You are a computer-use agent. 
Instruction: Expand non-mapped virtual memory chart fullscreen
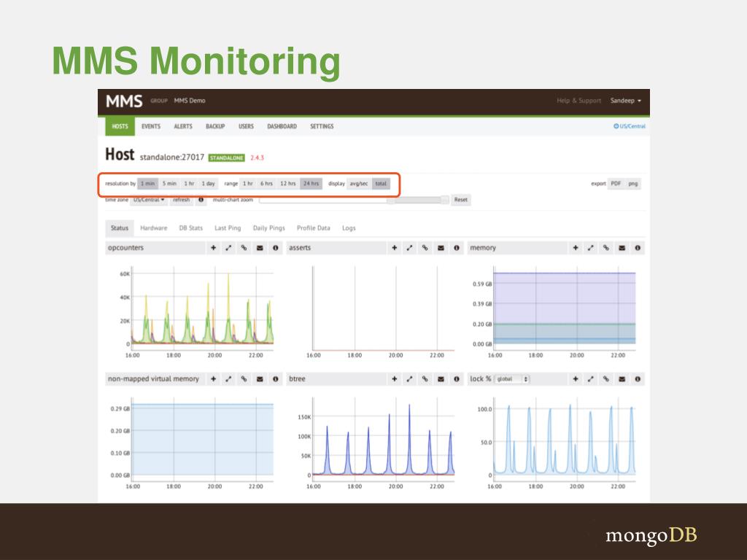(x=228, y=379)
